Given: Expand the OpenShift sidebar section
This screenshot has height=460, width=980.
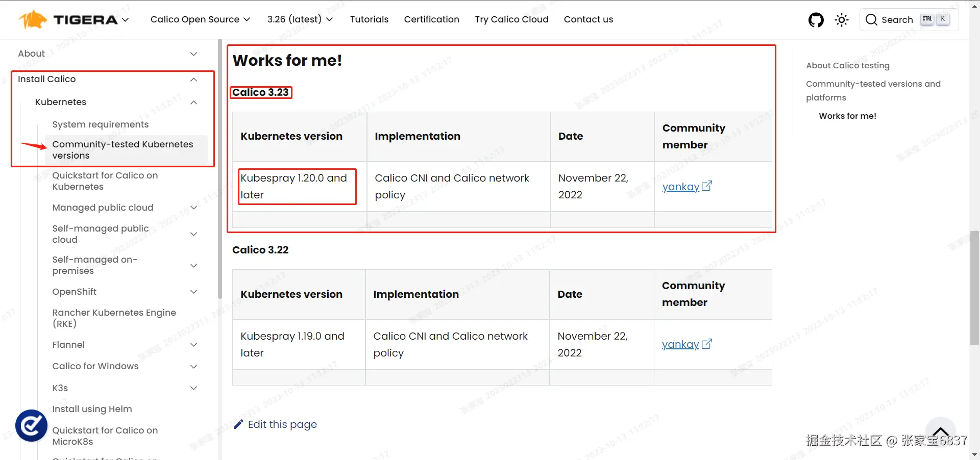Looking at the screenshot, I should [193, 292].
